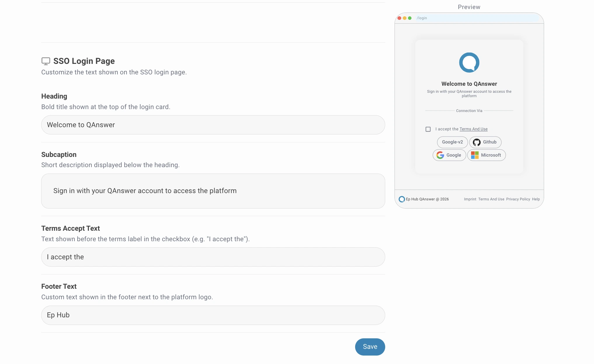The height and width of the screenshot is (364, 594).
Task: Open the Help footer link
Action: pos(536,199)
